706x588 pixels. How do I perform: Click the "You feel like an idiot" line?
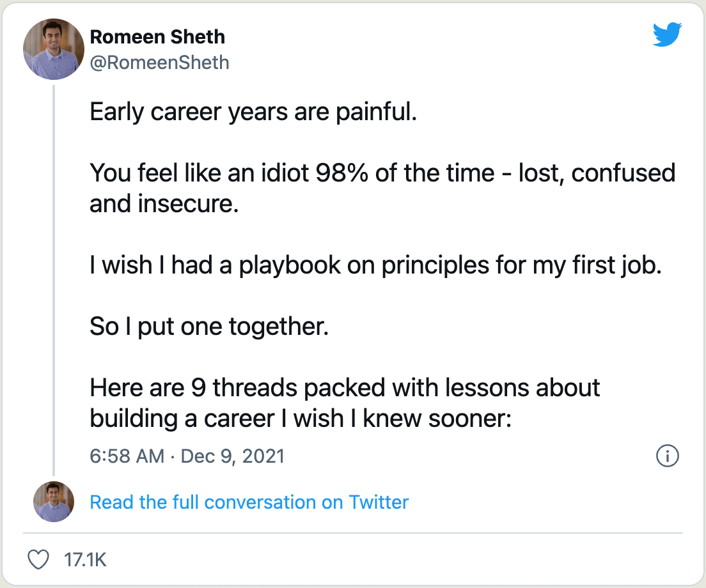(382, 174)
